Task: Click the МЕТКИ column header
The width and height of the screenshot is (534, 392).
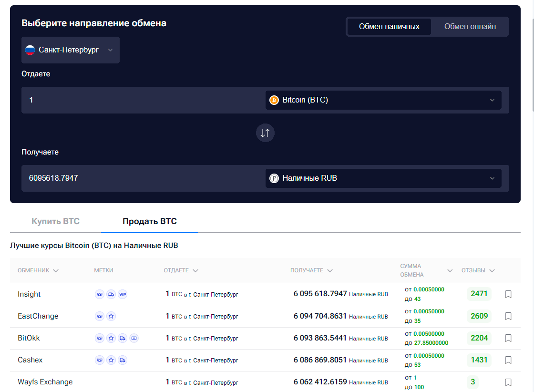Action: (x=103, y=270)
